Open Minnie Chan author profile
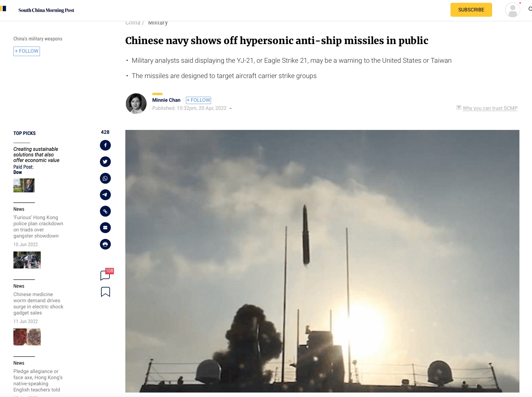 [166, 100]
